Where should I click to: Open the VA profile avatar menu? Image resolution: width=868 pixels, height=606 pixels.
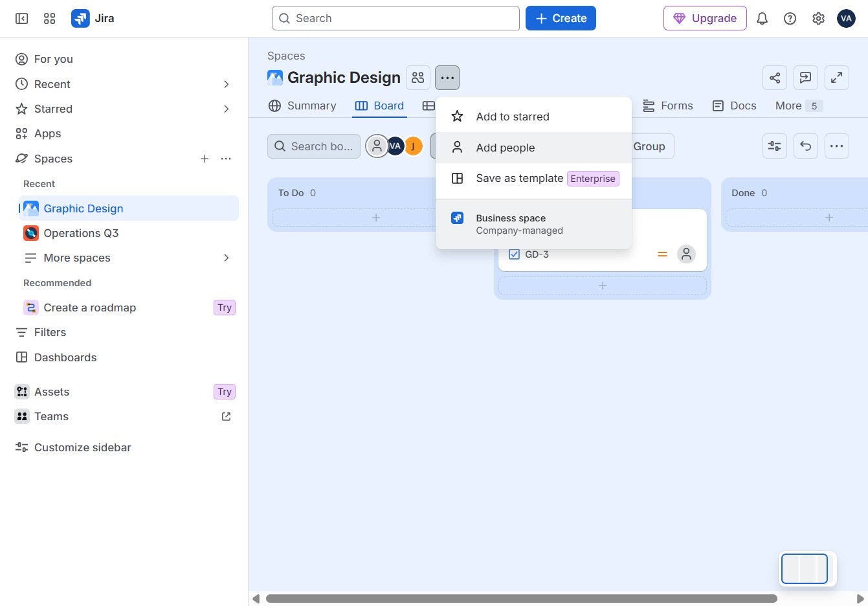tap(846, 19)
